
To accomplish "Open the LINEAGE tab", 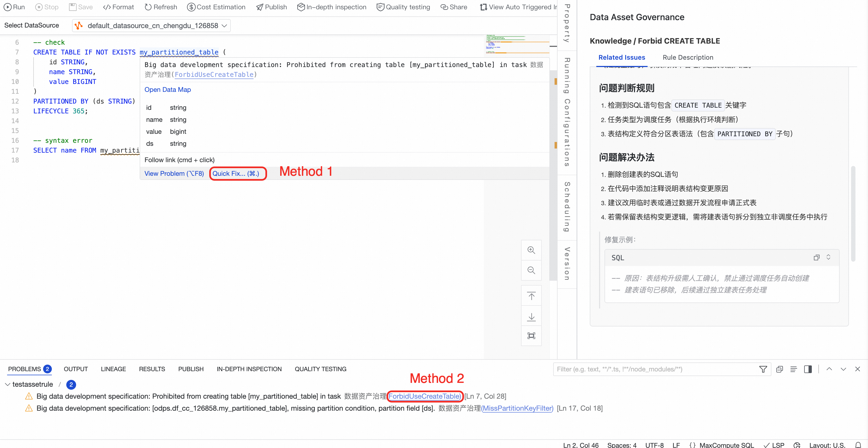I will click(x=113, y=369).
